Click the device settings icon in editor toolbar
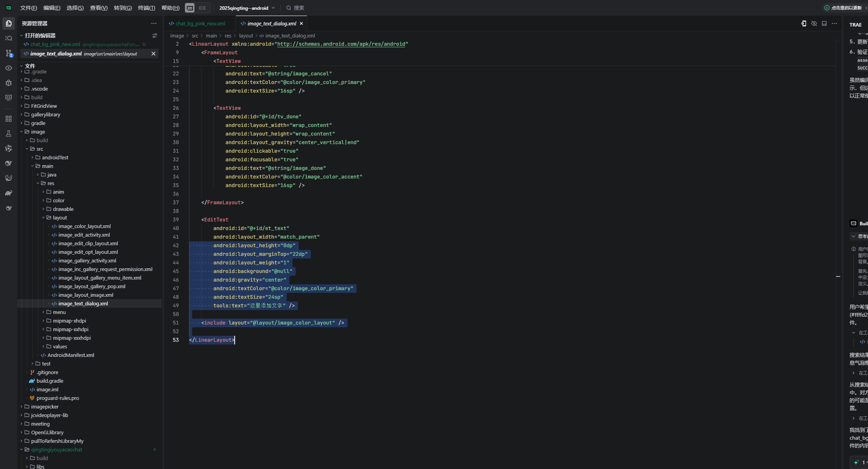The width and height of the screenshot is (868, 469). [x=804, y=23]
